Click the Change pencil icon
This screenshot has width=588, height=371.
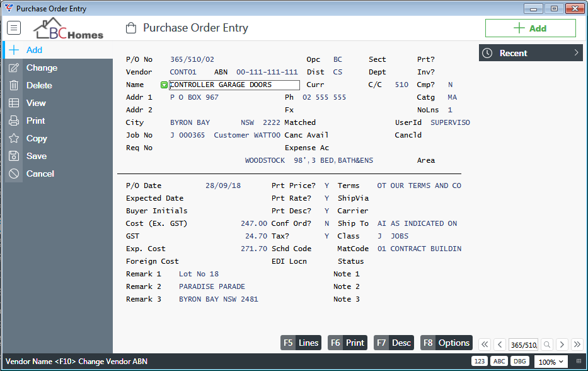tap(14, 68)
